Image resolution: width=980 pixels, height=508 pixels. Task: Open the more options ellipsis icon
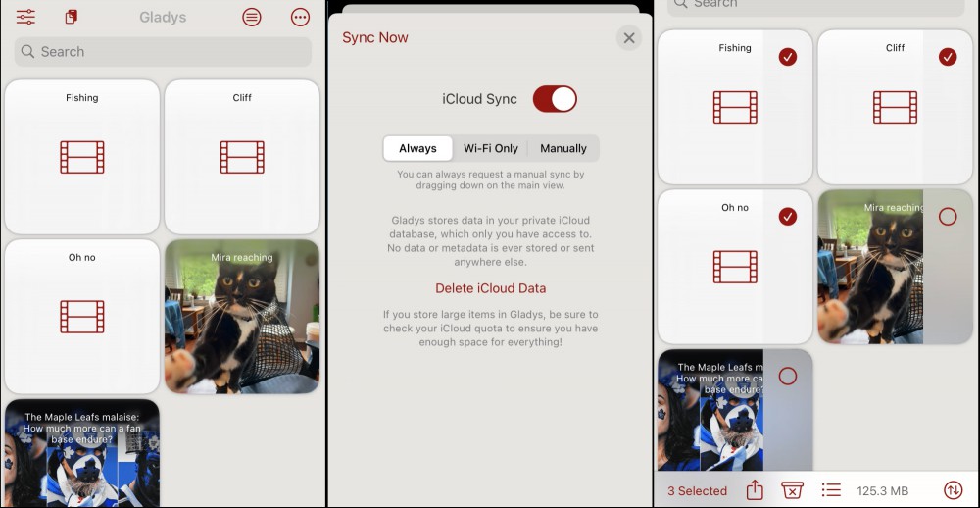(300, 17)
